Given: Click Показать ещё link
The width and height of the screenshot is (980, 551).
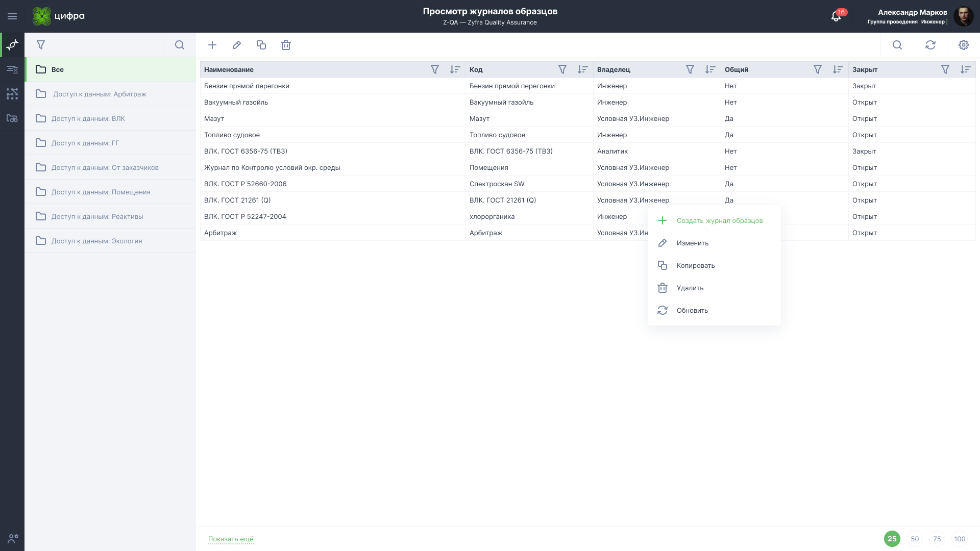Looking at the screenshot, I should tap(231, 539).
